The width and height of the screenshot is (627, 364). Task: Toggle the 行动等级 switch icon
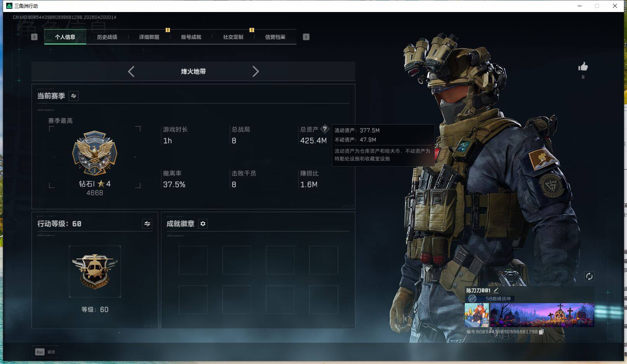tap(147, 224)
